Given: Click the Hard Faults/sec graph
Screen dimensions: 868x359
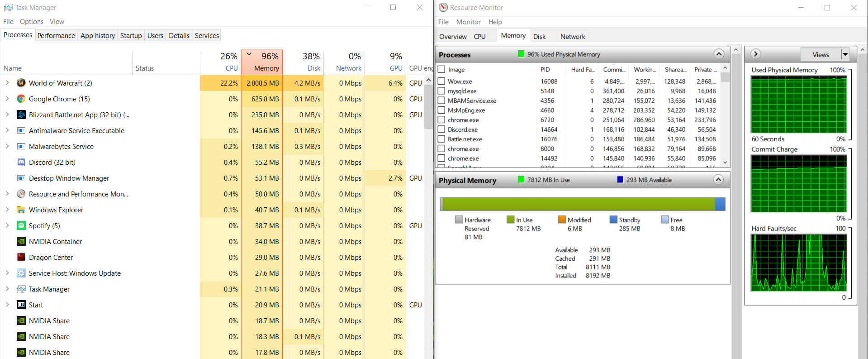Looking at the screenshot, I should click(799, 263).
